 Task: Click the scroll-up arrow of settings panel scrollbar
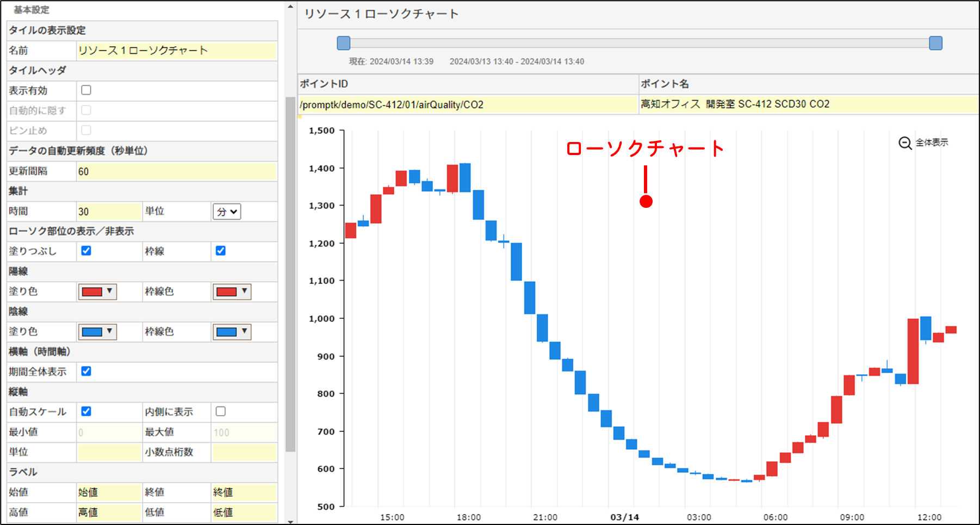tap(290, 7)
